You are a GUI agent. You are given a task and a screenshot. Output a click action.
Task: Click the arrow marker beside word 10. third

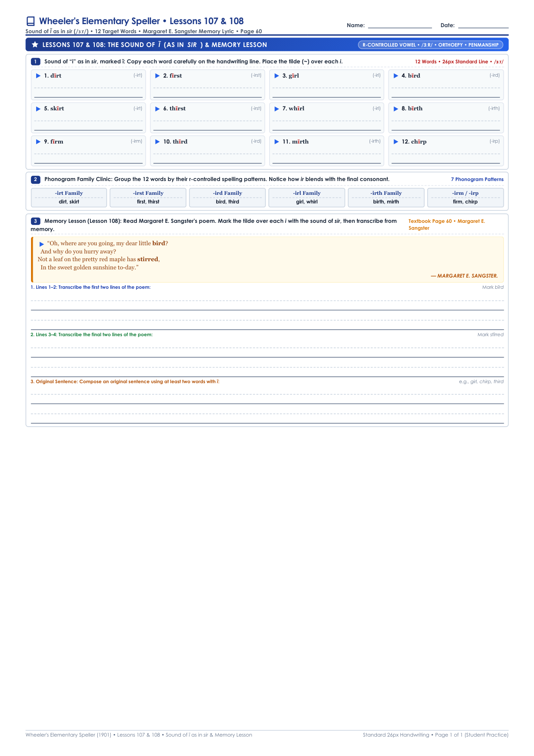[158, 142]
